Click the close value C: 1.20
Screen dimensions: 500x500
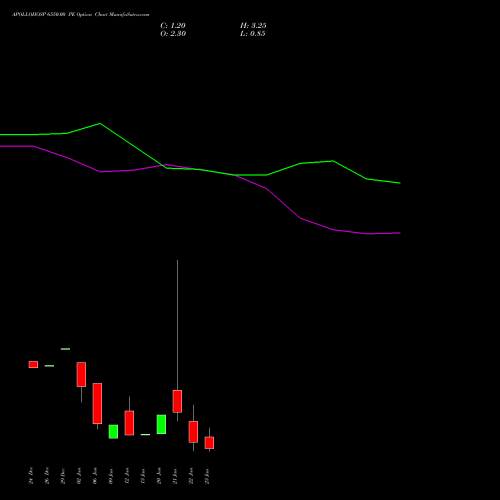[173, 26]
